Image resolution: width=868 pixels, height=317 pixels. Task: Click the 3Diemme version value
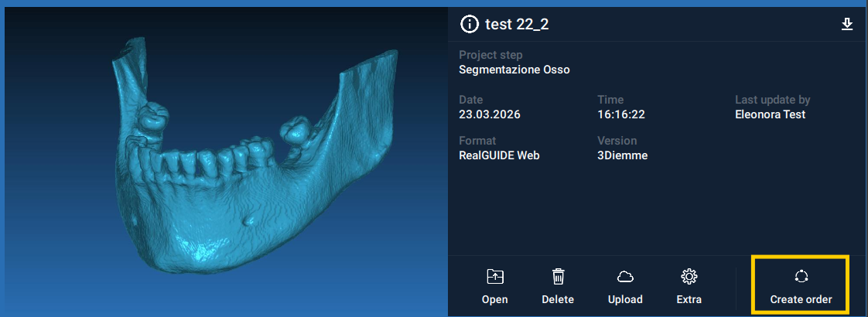point(622,155)
